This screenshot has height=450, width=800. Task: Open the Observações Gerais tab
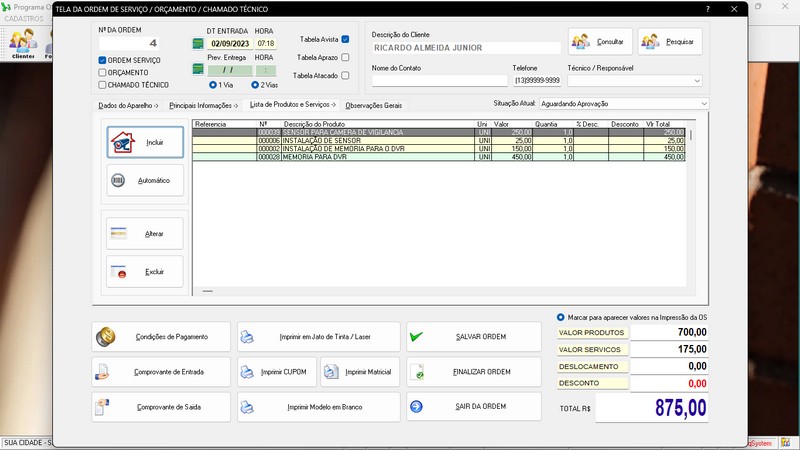(373, 104)
